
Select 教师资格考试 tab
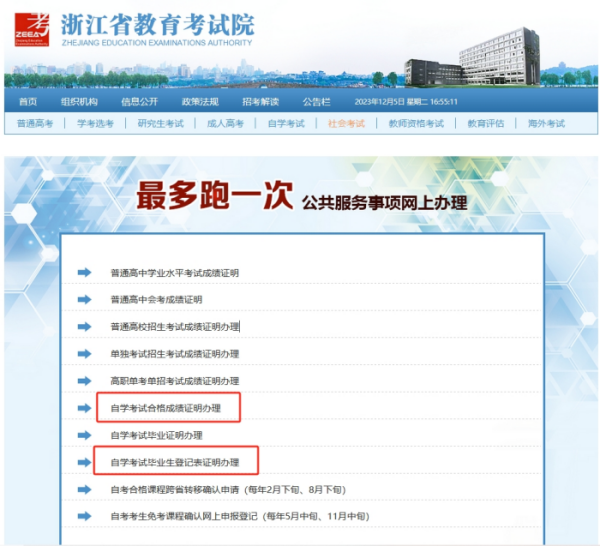[416, 124]
